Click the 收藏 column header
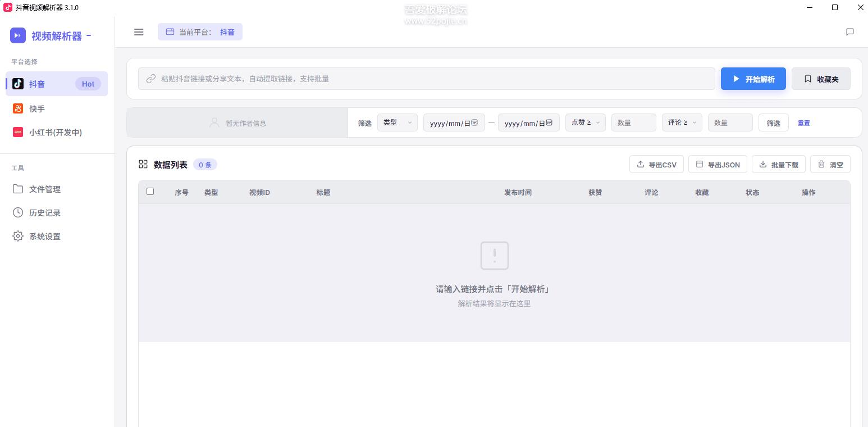 pyautogui.click(x=702, y=192)
